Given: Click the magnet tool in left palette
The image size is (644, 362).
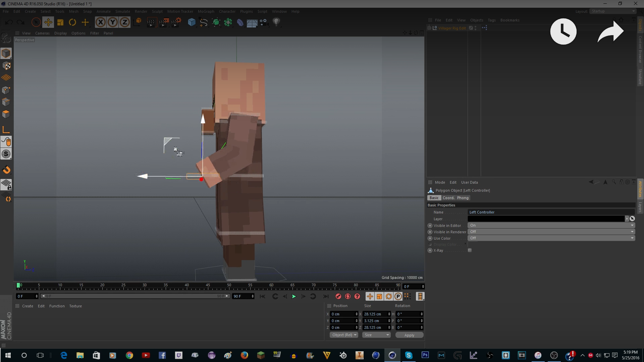Looking at the screenshot, I should pos(7,170).
